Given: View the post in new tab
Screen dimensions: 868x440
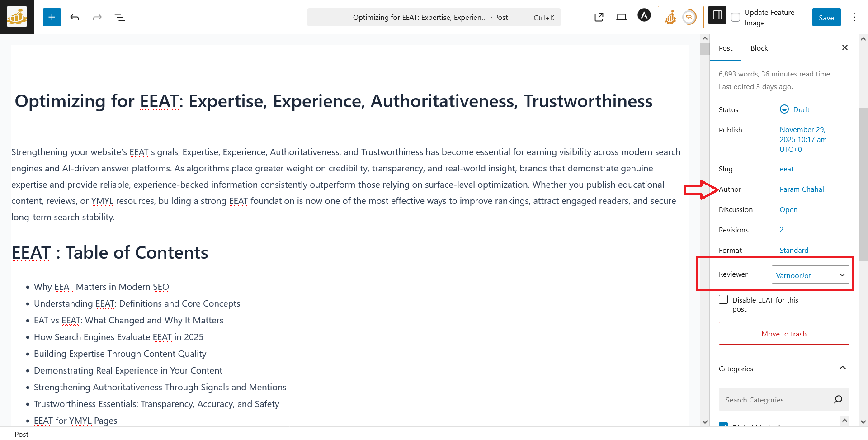Looking at the screenshot, I should [x=599, y=17].
